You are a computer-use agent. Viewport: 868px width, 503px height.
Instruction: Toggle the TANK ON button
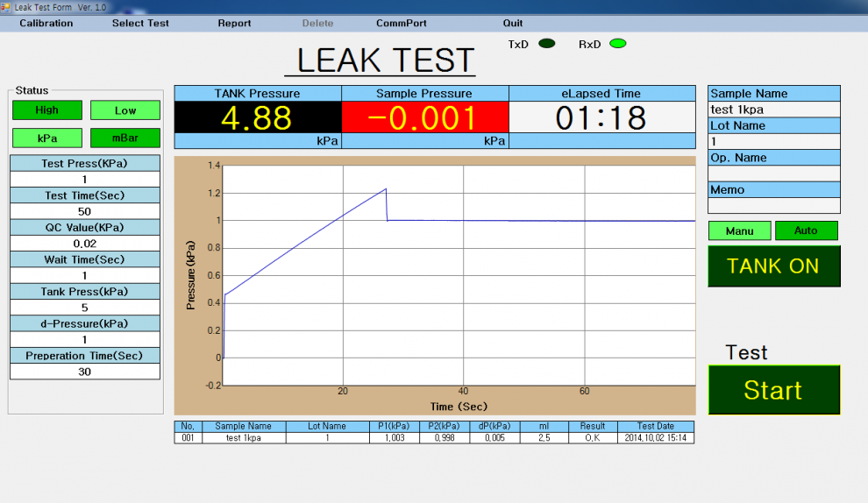click(x=774, y=266)
